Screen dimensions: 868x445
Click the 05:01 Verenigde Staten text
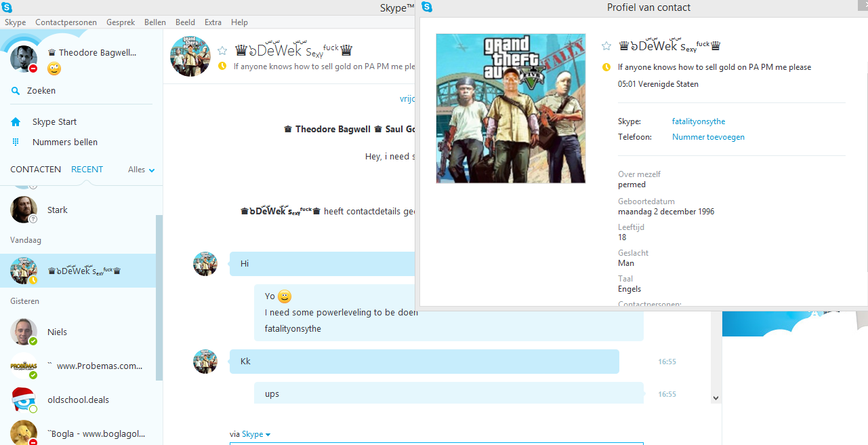click(x=658, y=84)
